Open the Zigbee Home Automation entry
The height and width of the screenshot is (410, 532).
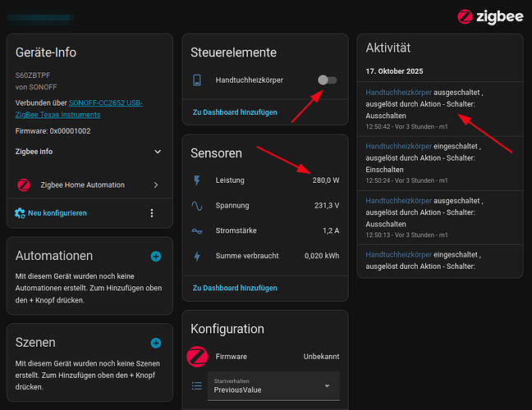click(x=89, y=185)
